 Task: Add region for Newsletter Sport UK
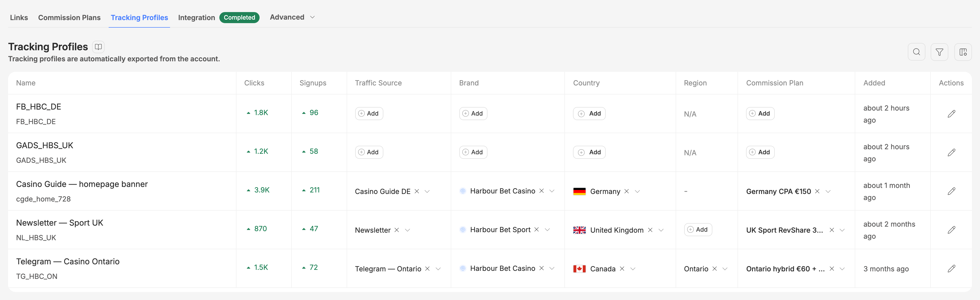(x=698, y=230)
